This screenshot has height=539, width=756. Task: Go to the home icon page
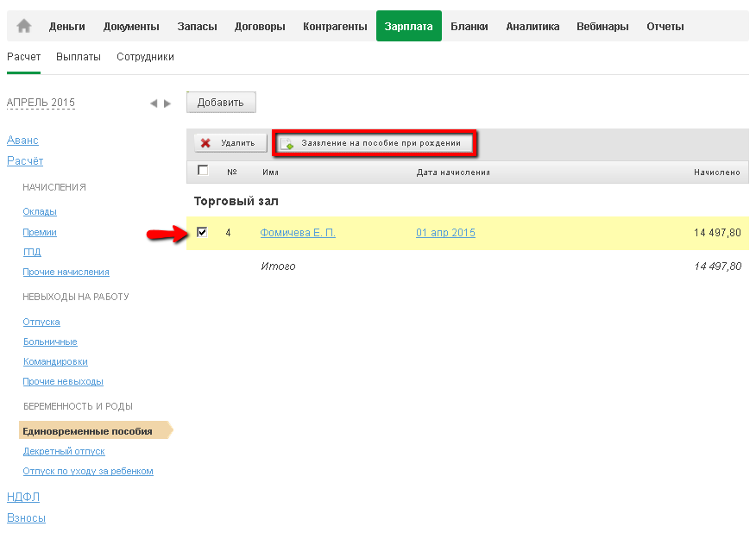pyautogui.click(x=23, y=26)
